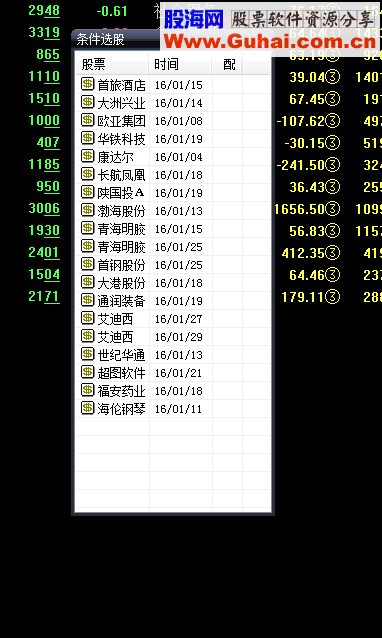This screenshot has width=382, height=638.
Task: Select the stock name 渤海股份
Action: pos(121,211)
